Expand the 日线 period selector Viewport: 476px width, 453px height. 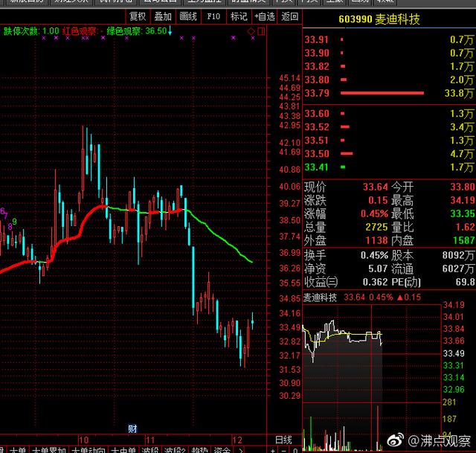click(x=285, y=440)
